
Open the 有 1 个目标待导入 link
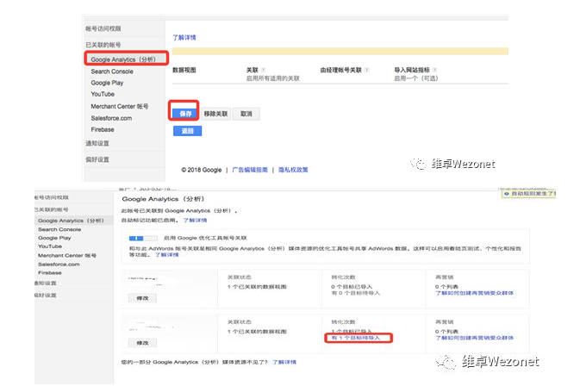[356, 338]
